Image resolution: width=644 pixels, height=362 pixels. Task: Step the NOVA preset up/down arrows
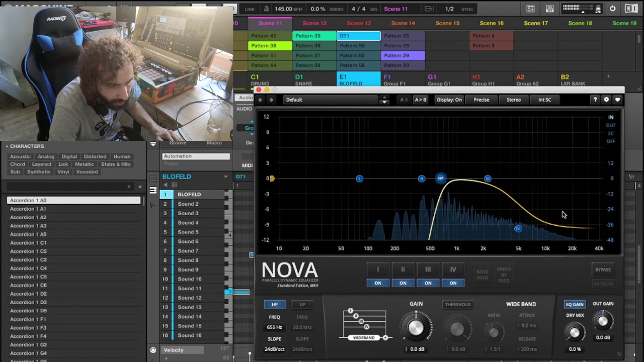(x=384, y=100)
